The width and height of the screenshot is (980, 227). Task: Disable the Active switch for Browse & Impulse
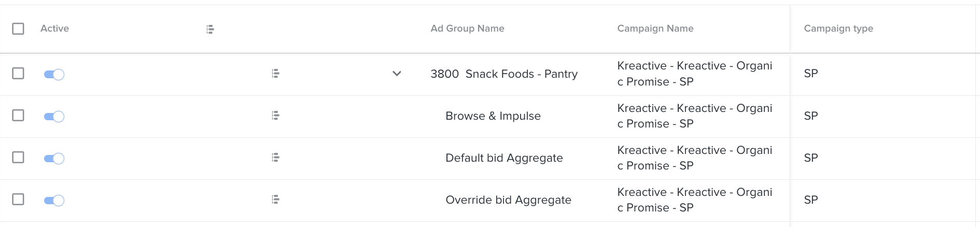point(54,117)
